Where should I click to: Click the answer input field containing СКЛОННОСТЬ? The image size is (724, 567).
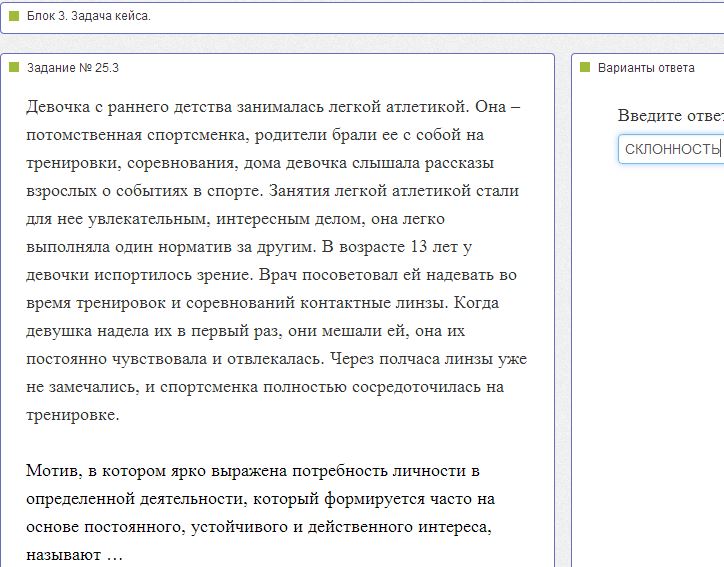point(671,149)
